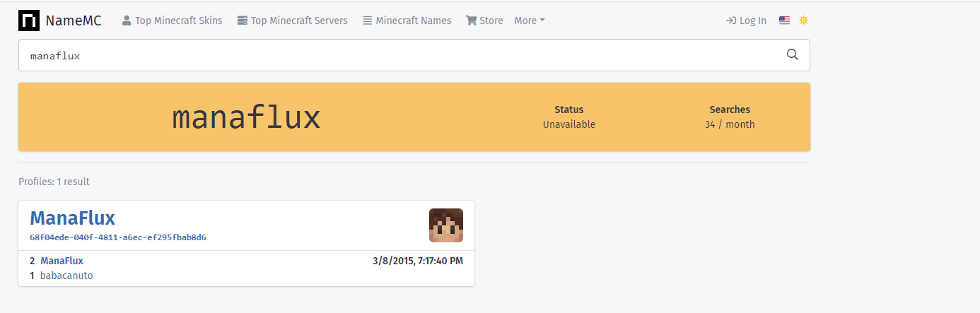Change language via US flag icon
The image size is (980, 313).
pos(784,20)
